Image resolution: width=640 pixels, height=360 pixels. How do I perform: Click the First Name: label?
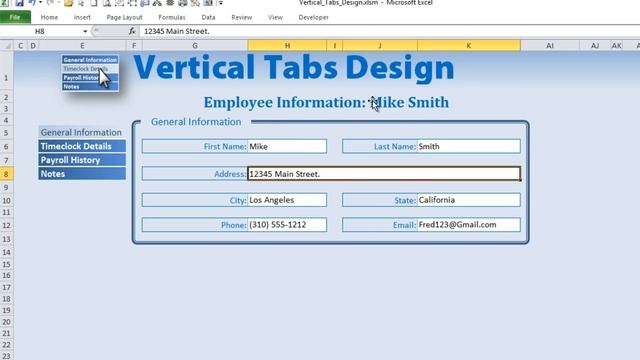[x=225, y=147]
